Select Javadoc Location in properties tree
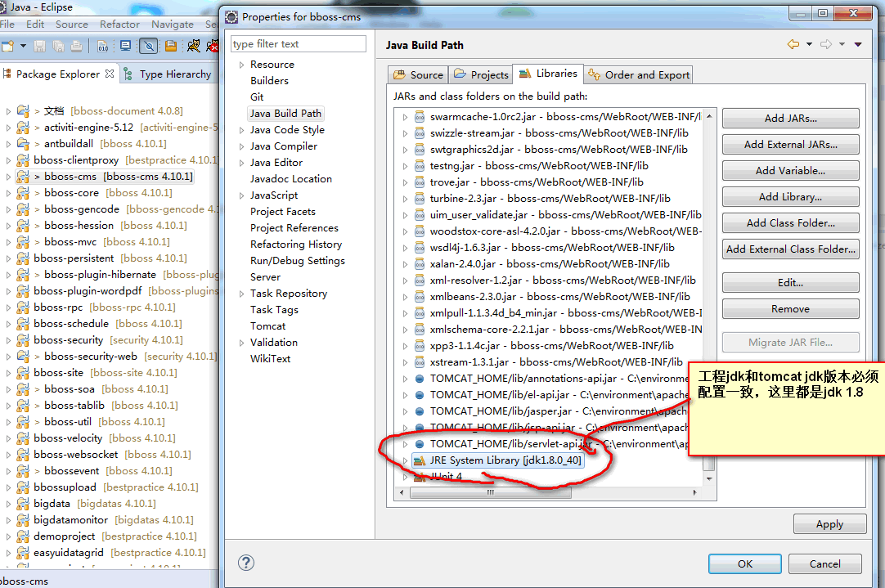This screenshot has width=885, height=588. pyautogui.click(x=290, y=179)
